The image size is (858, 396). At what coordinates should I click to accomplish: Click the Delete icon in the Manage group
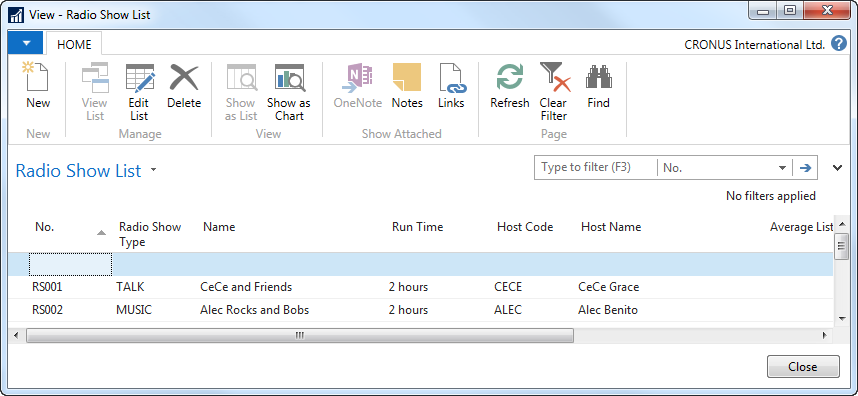pos(184,78)
